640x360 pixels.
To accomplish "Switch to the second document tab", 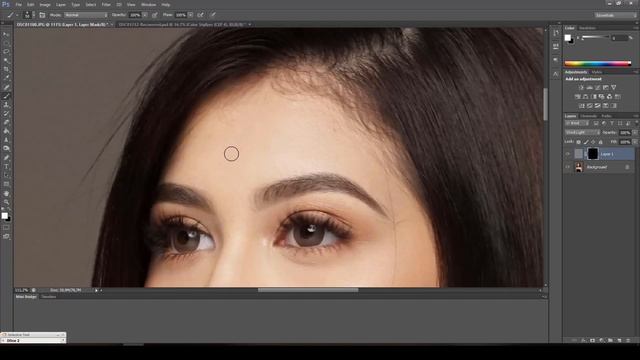I will pyautogui.click(x=182, y=24).
